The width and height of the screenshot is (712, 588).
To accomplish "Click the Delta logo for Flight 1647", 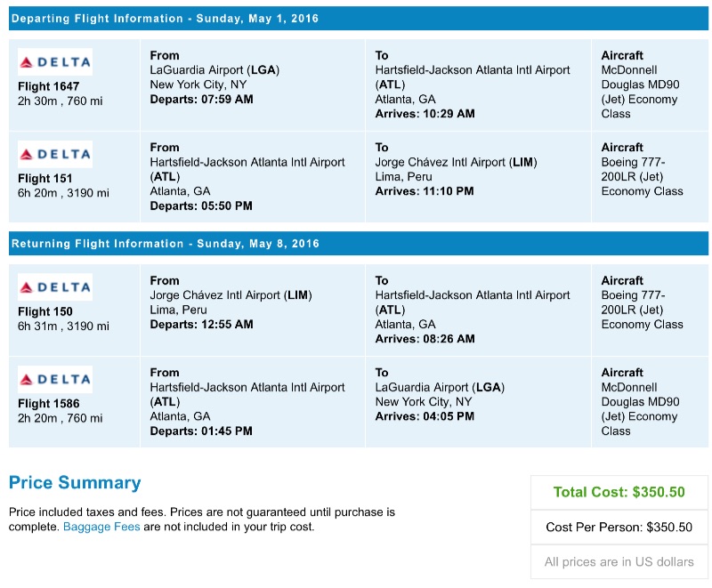I will pos(55,62).
